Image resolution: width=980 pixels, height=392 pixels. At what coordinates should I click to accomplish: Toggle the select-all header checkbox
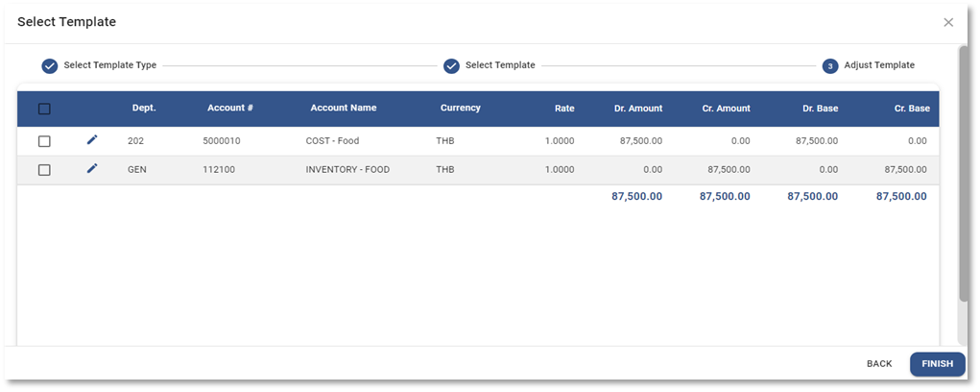44,109
